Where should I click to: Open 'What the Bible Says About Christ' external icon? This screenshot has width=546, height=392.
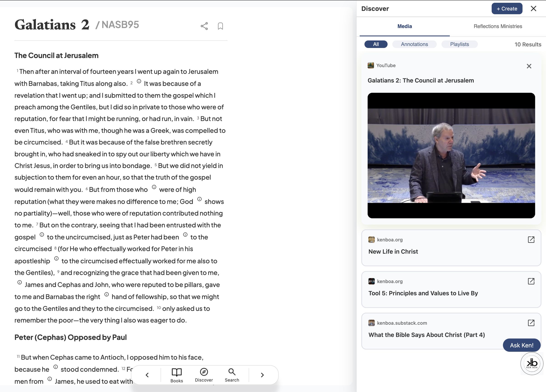pyautogui.click(x=531, y=323)
